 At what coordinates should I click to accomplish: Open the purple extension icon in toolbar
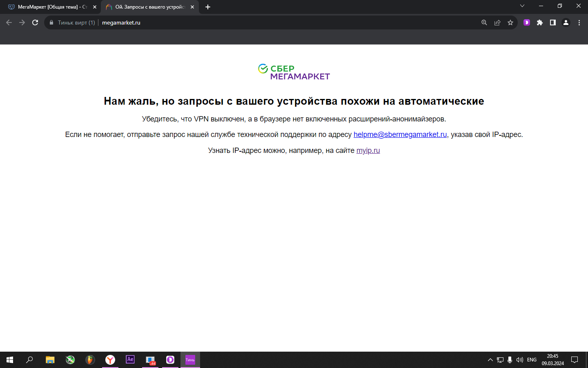pos(527,22)
